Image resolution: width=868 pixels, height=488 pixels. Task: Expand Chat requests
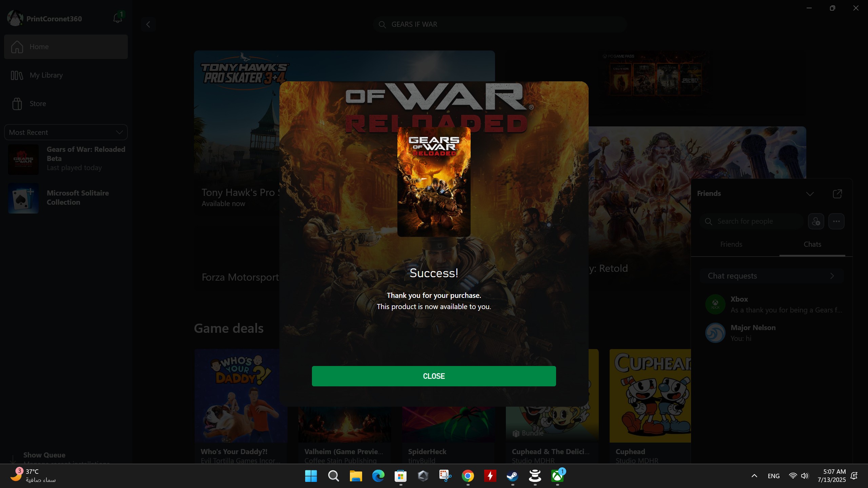point(772,276)
